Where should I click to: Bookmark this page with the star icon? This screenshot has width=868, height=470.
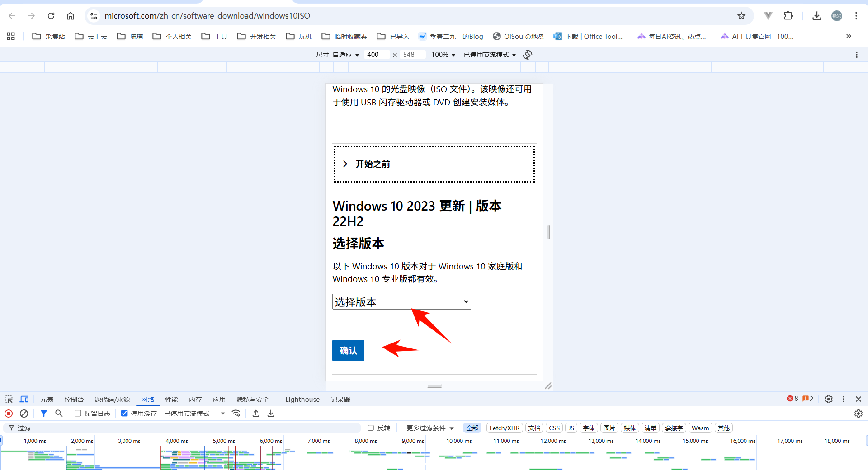point(741,16)
